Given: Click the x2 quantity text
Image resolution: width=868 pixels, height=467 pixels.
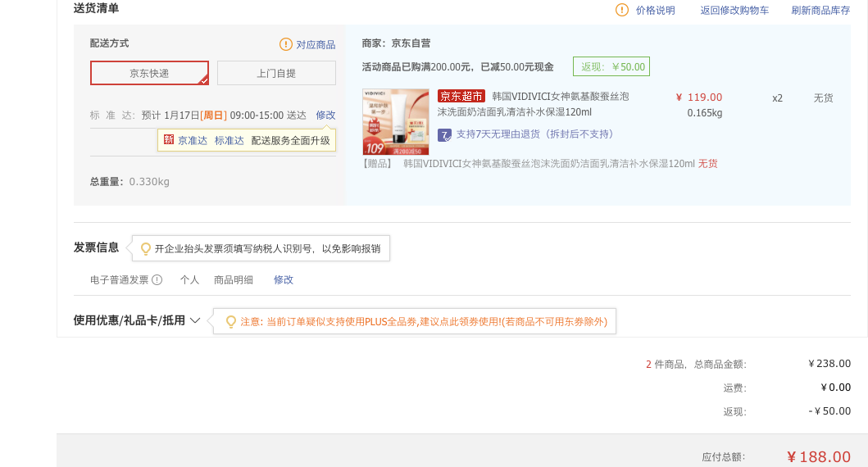Looking at the screenshot, I should pos(777,98).
